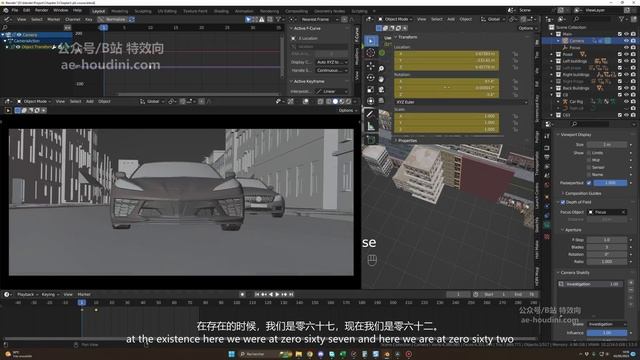Select the Car Rig item in outliner
The image size is (640, 360).
(x=576, y=102)
